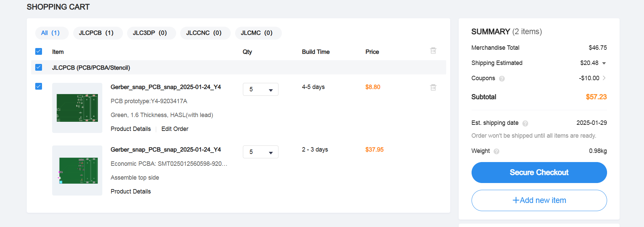Open quantity dropdown for Economic PCBA item
The width and height of the screenshot is (644, 227).
click(x=261, y=152)
